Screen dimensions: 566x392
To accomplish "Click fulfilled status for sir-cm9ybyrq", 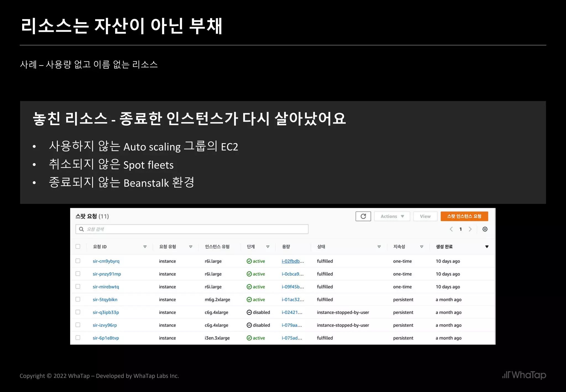I will tap(325, 261).
